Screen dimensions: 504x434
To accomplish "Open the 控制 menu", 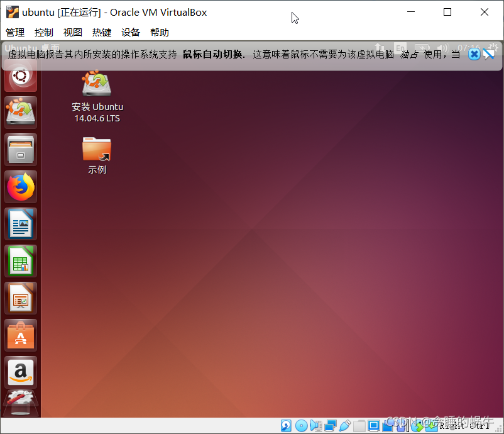I will [x=44, y=32].
